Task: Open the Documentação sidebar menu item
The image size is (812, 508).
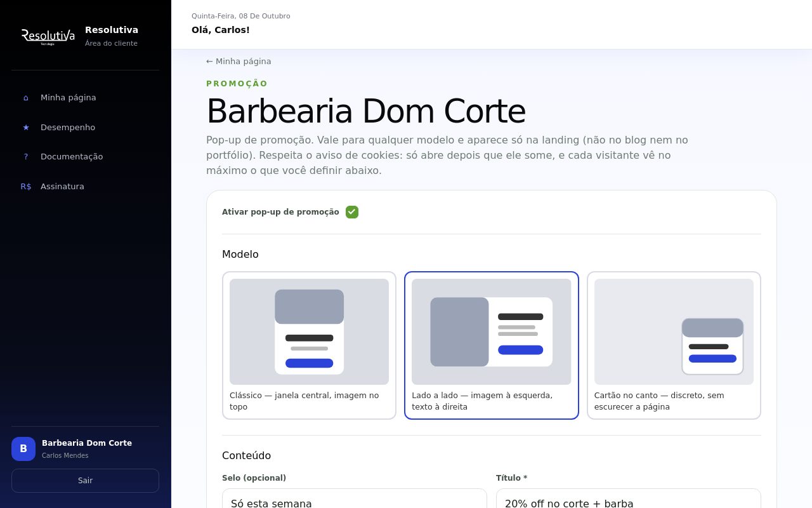Action: (85, 157)
